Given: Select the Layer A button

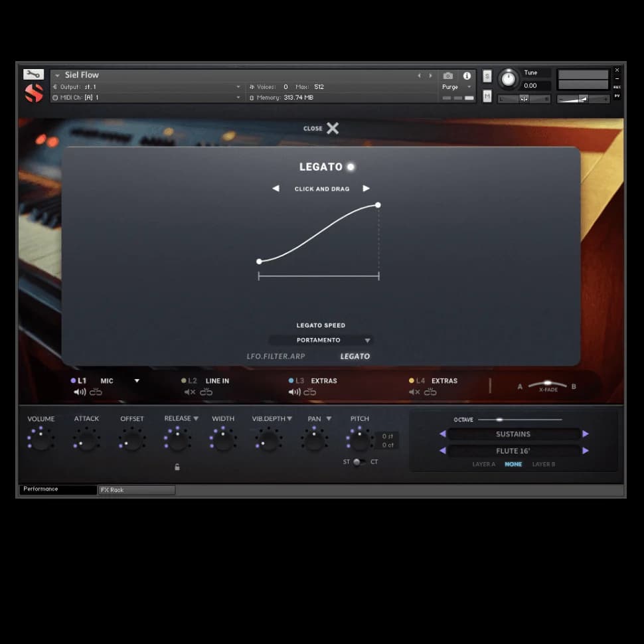Looking at the screenshot, I should 483,464.
